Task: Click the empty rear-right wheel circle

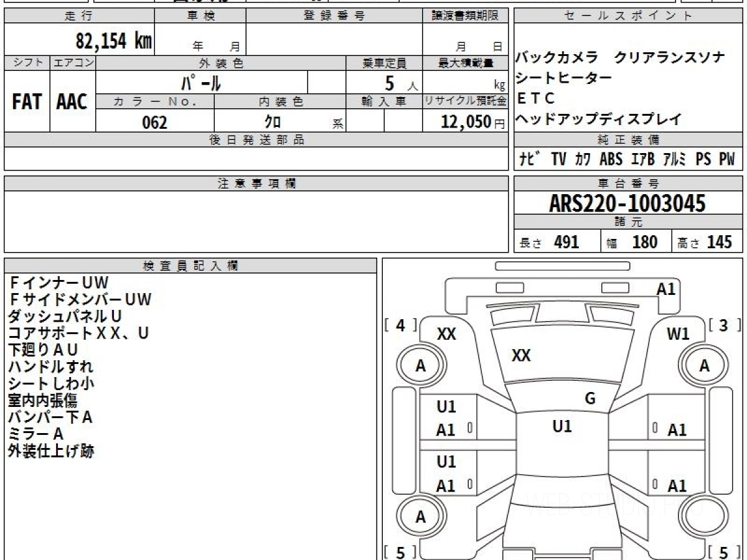Action: point(704,517)
